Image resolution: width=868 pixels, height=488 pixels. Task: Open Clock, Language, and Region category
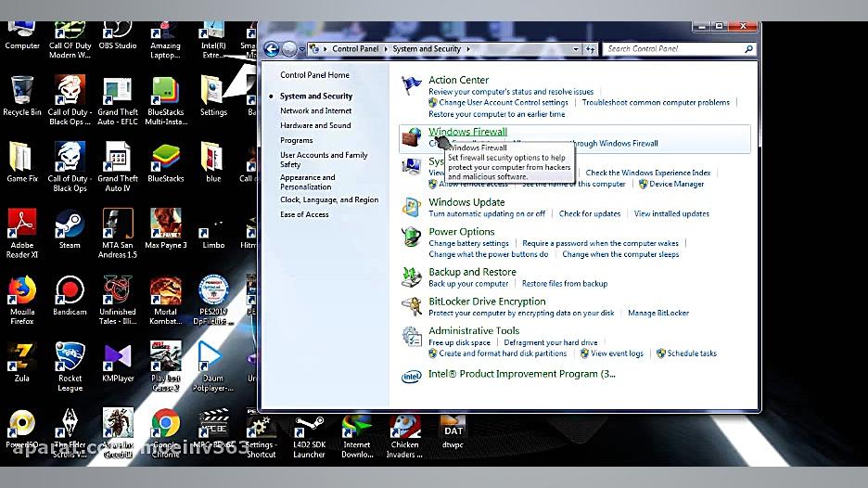click(x=329, y=200)
